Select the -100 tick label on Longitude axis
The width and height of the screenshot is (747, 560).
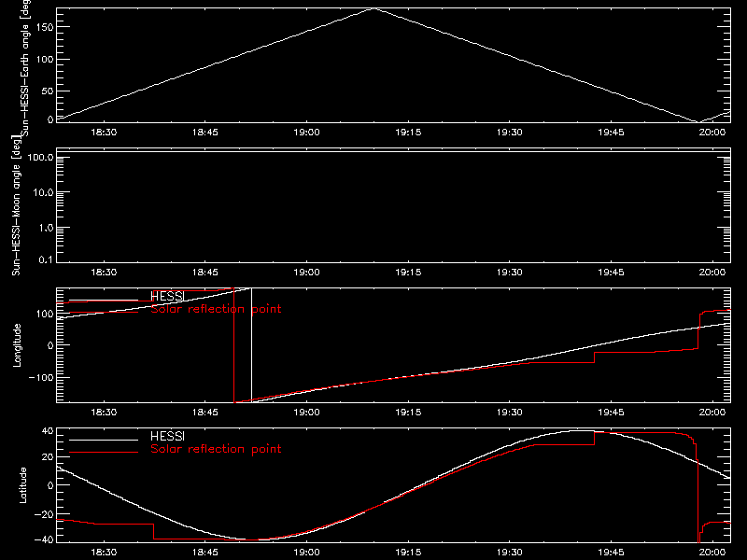click(x=41, y=377)
